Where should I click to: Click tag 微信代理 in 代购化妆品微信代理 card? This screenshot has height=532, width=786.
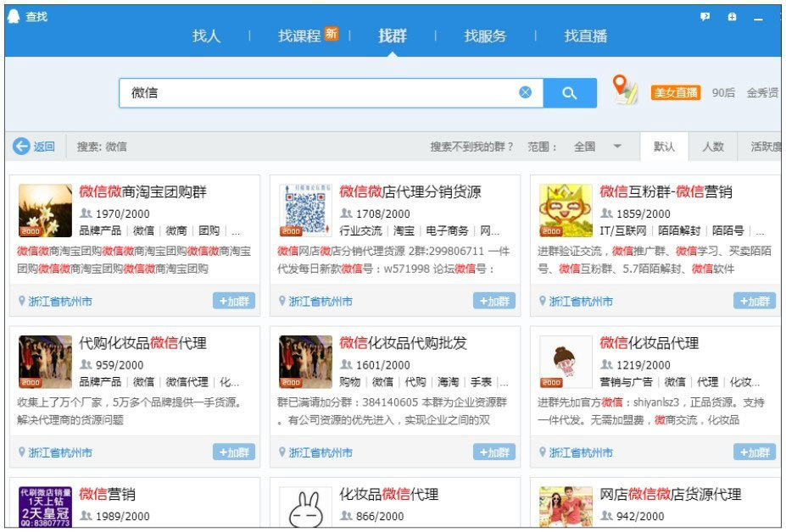point(187,382)
